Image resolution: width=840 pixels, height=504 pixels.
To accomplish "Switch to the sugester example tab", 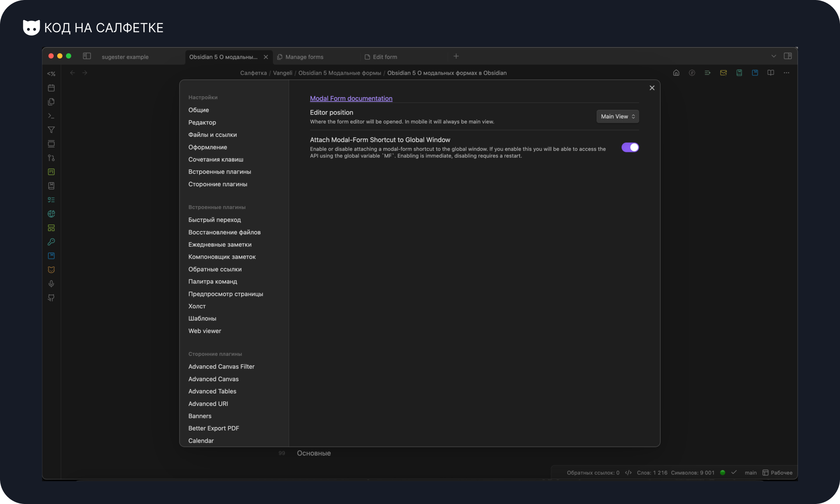I will tap(125, 57).
